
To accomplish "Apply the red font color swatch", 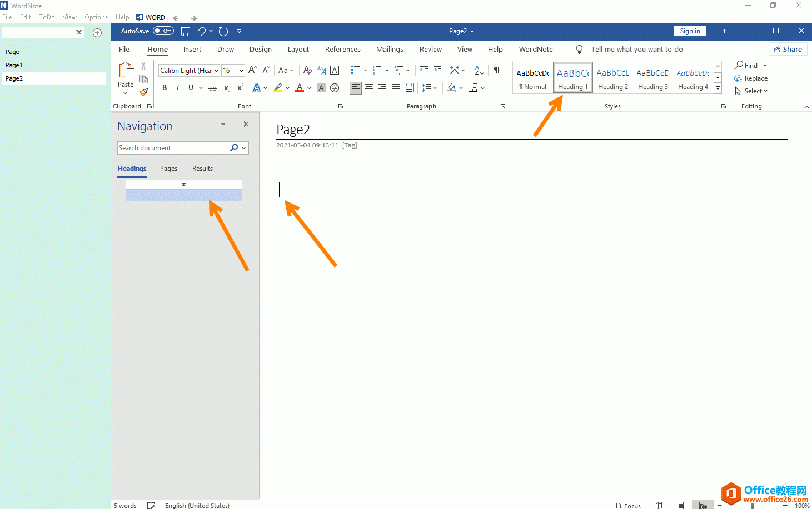I will tap(300, 88).
